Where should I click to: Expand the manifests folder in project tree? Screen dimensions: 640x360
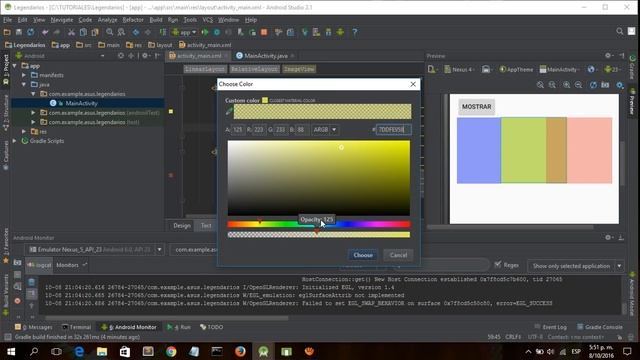click(x=24, y=75)
